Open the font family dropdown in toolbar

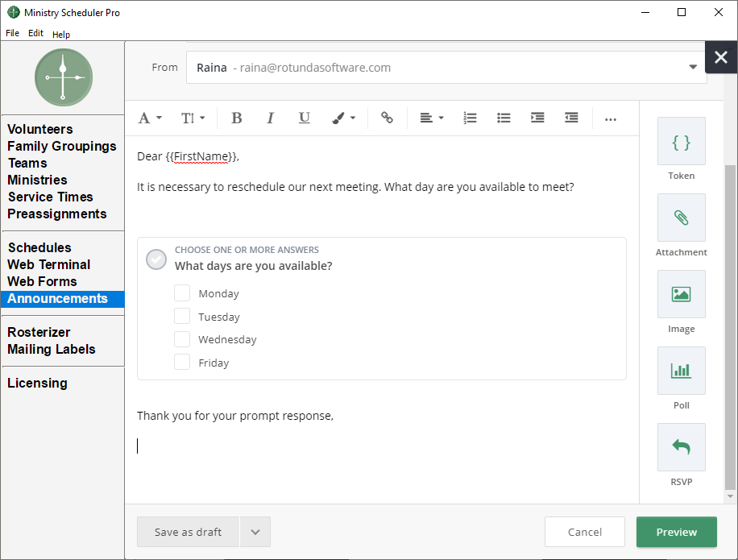pos(150,118)
